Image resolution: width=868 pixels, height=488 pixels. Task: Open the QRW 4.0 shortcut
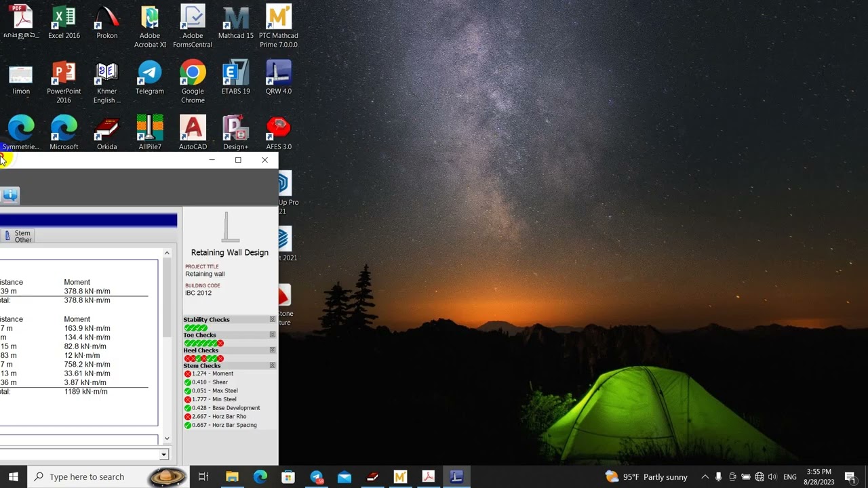pos(279,78)
